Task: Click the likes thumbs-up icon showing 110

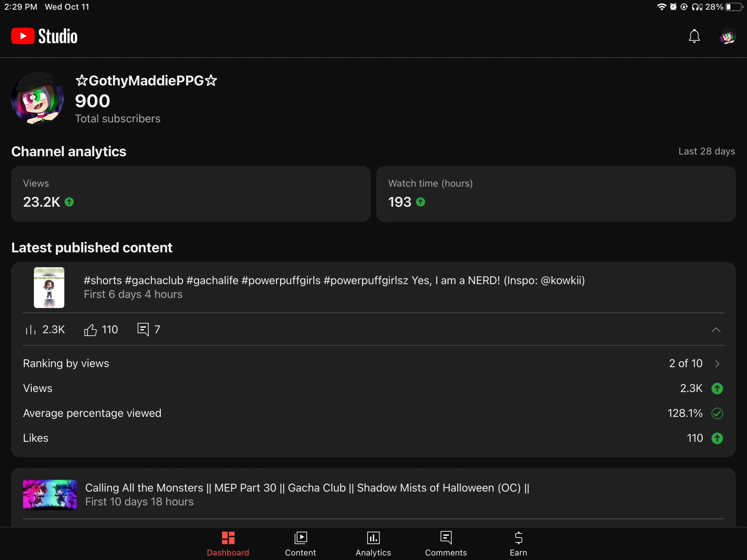Action: coord(91,329)
